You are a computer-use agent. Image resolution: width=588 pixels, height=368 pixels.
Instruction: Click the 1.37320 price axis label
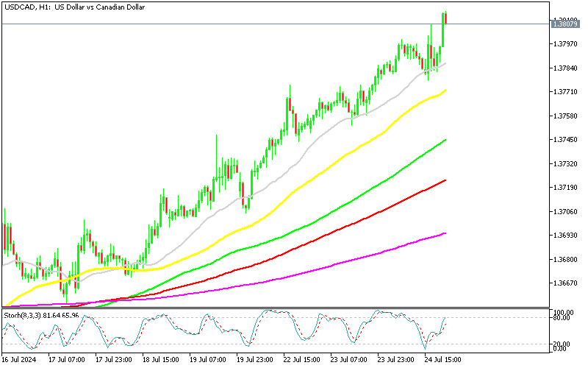(565, 163)
